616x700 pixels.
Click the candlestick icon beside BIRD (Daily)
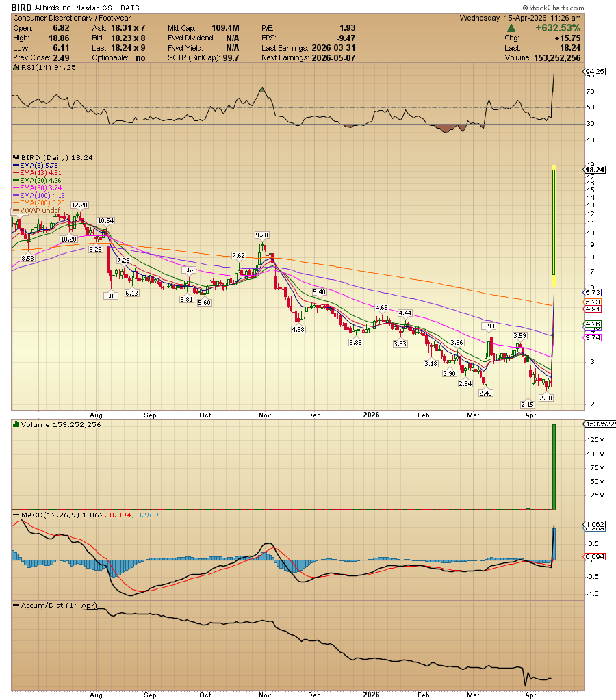pos(16,157)
